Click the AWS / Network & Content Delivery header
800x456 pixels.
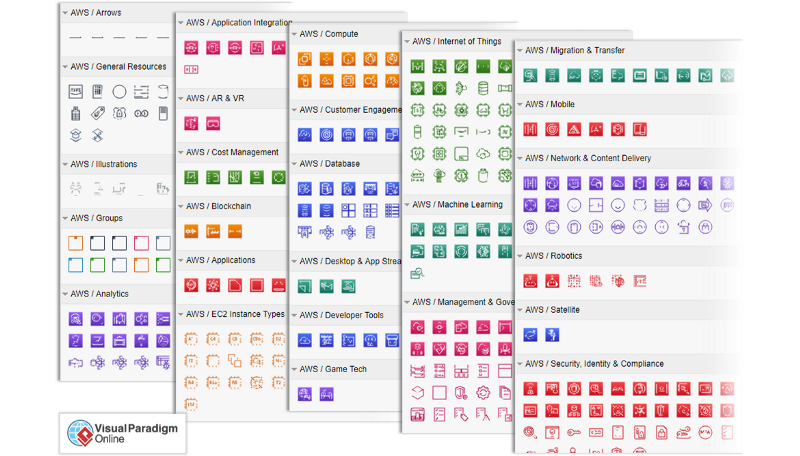pos(588,158)
